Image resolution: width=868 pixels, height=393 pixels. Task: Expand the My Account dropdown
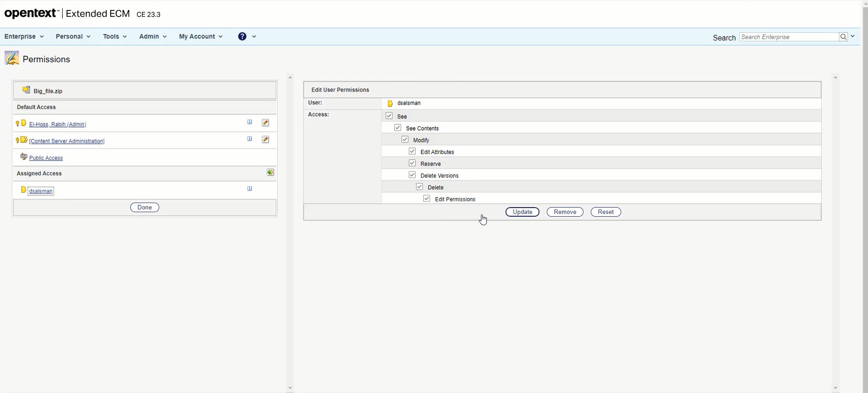201,36
